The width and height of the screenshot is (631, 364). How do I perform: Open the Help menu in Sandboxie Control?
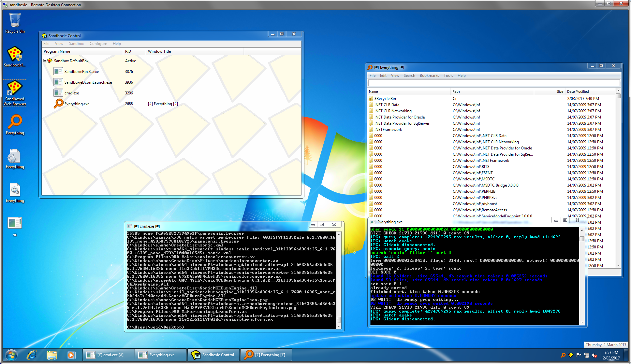[x=117, y=44]
